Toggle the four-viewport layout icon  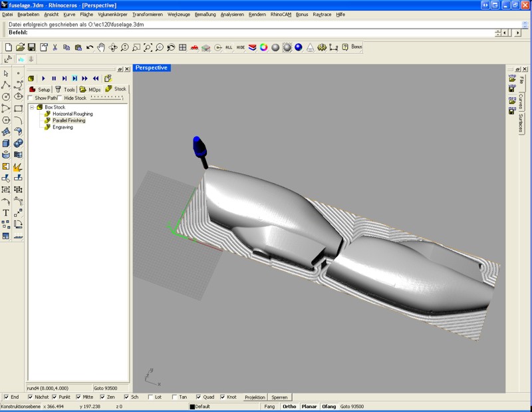(x=182, y=47)
